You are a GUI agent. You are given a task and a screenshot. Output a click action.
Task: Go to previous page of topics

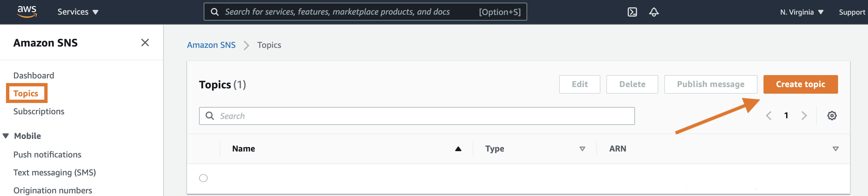pos(768,116)
